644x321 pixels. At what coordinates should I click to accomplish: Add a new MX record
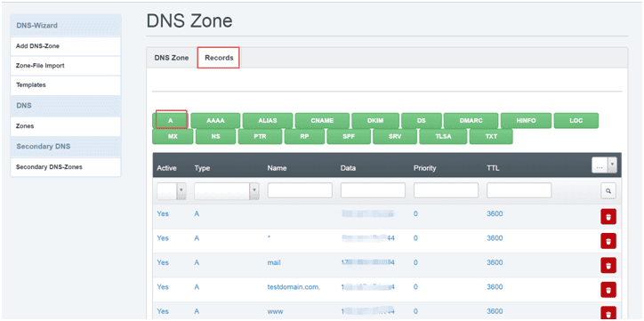pos(173,137)
